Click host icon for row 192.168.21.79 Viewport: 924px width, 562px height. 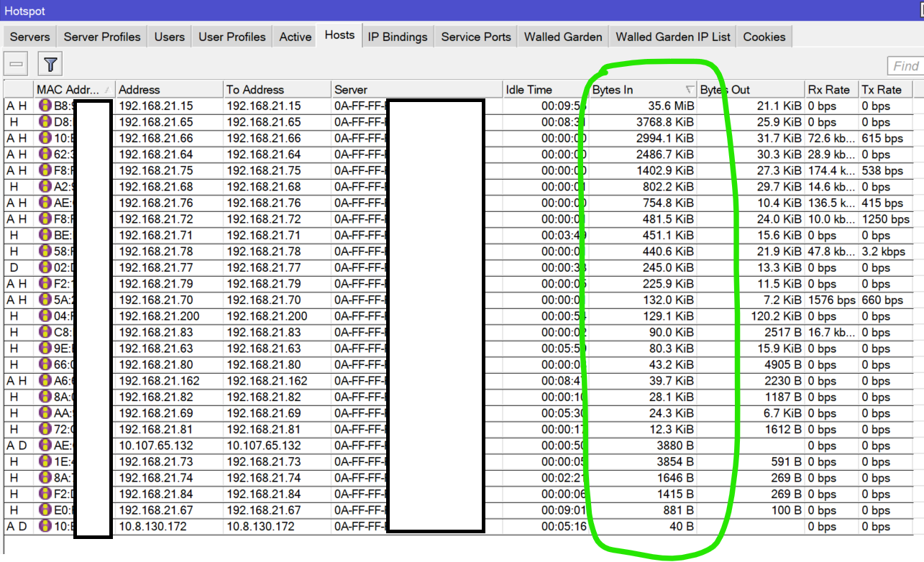[x=45, y=284]
